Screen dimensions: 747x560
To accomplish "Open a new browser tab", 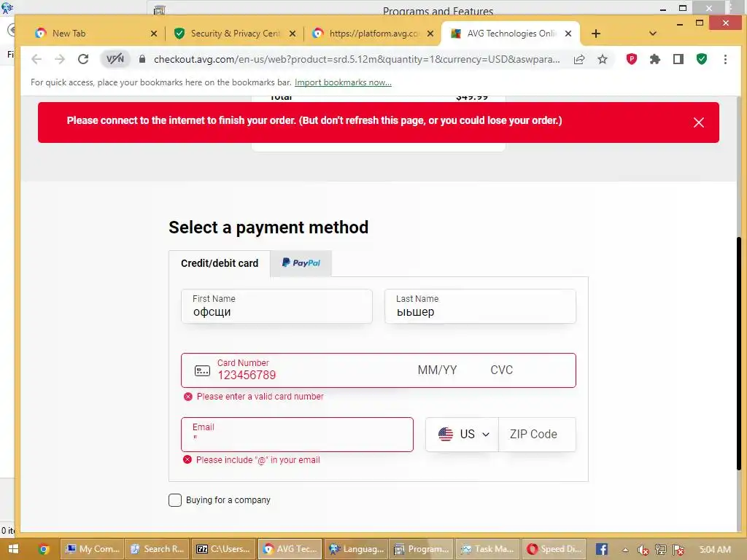I will coord(595,34).
